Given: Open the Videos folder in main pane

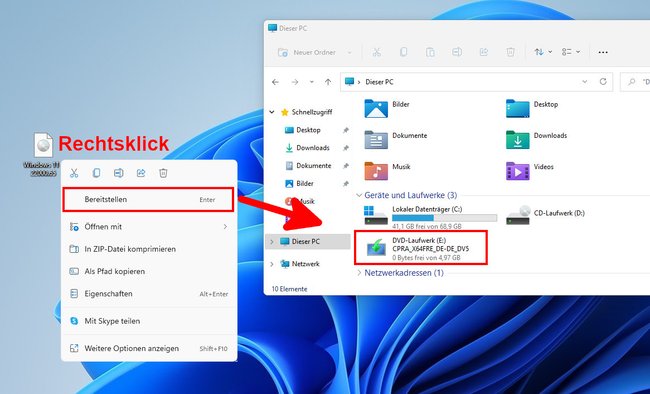Looking at the screenshot, I should [530, 170].
